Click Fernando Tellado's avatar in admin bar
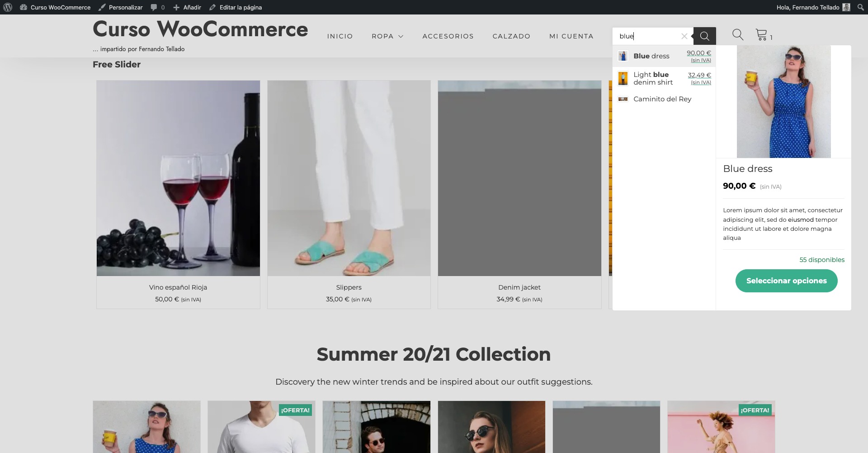The height and width of the screenshot is (453, 868). click(x=846, y=7)
